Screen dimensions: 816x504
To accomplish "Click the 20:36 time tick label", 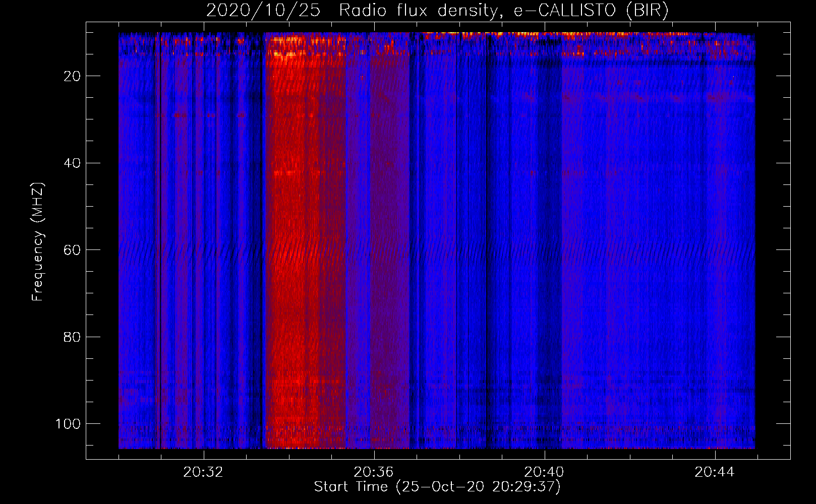I will [374, 472].
